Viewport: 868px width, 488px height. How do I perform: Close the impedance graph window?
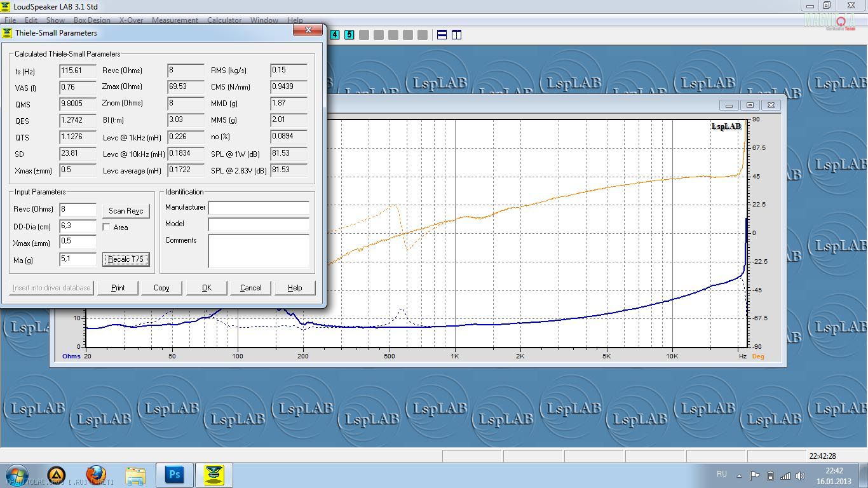point(771,105)
